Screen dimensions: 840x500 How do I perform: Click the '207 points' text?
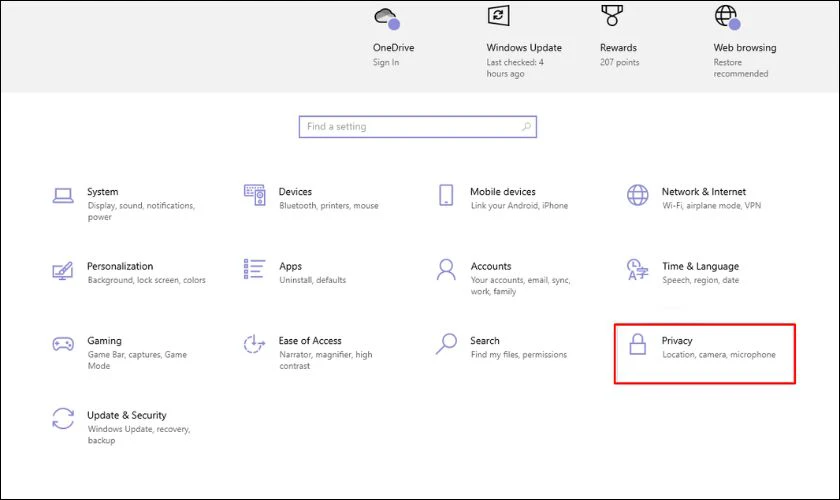pos(619,62)
